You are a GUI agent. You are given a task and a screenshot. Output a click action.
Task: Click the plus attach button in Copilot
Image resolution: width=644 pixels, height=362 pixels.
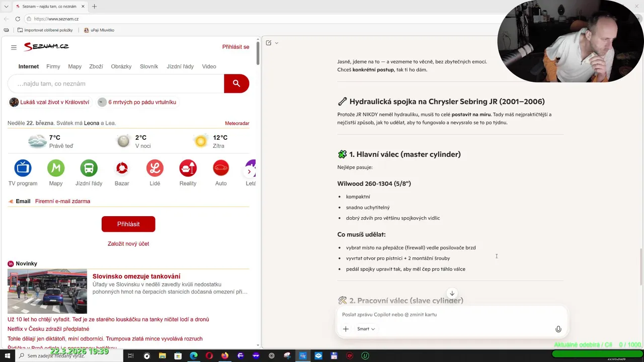[346, 329]
